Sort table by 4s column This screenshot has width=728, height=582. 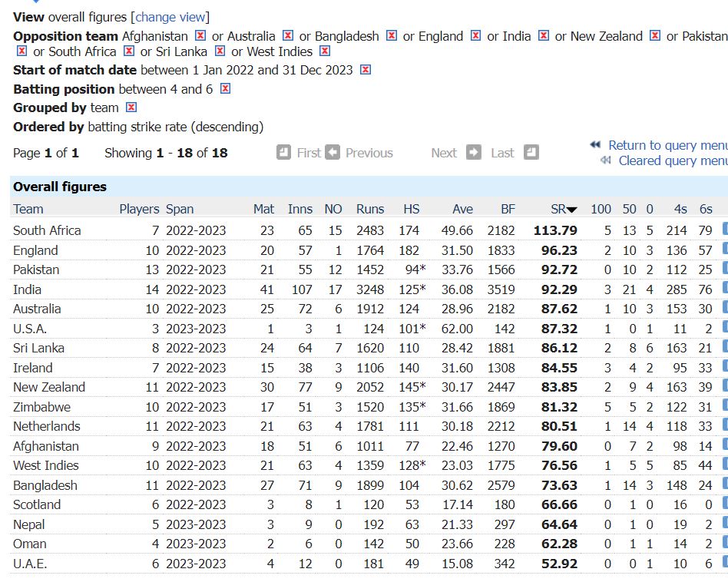click(x=680, y=210)
